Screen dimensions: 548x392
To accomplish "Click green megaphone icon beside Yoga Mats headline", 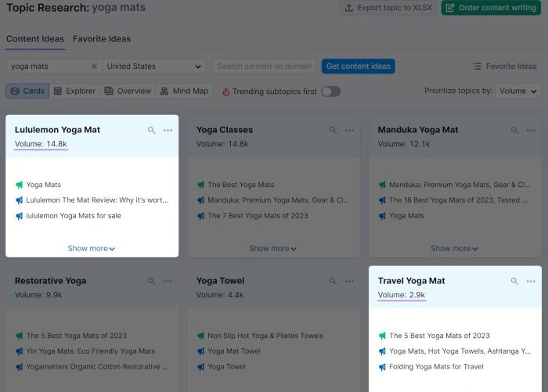I will click(x=20, y=185).
